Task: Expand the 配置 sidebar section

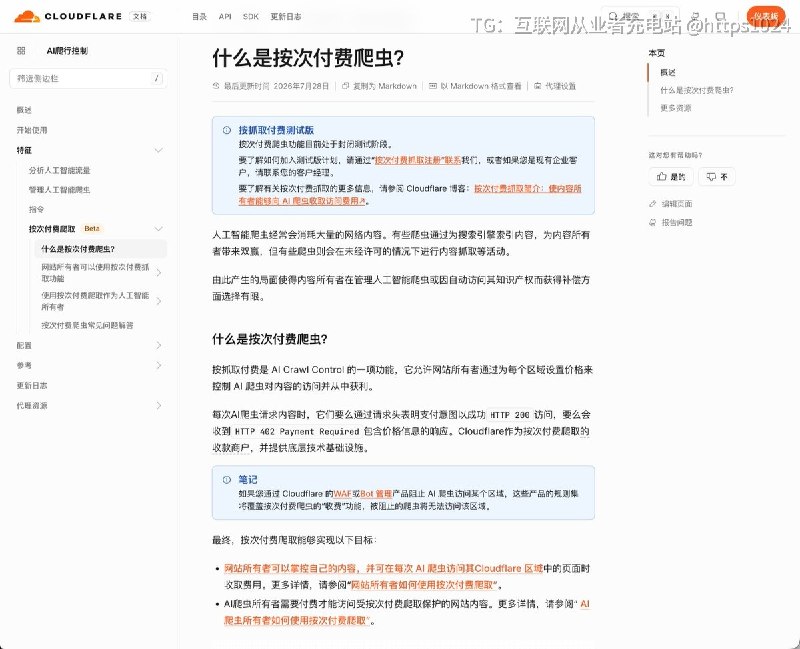Action: pos(159,345)
